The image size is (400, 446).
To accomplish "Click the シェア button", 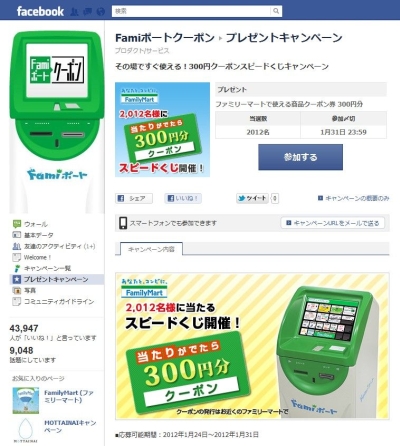I will 134,198.
